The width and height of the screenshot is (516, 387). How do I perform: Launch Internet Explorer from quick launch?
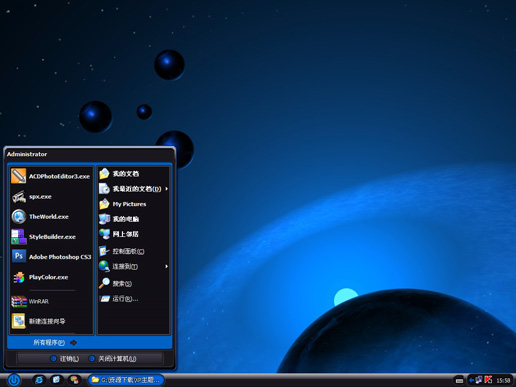click(39, 380)
